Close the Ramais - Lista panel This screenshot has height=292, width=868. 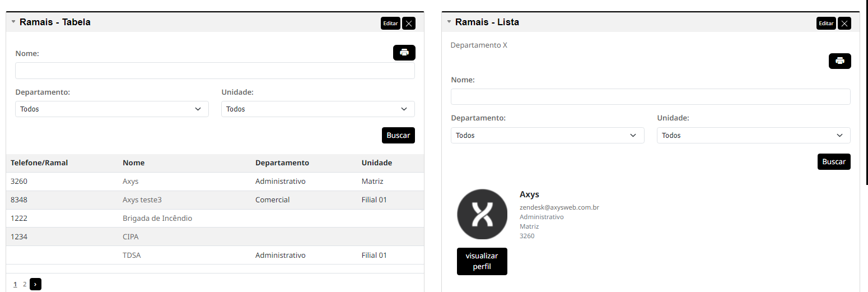pyautogui.click(x=844, y=23)
